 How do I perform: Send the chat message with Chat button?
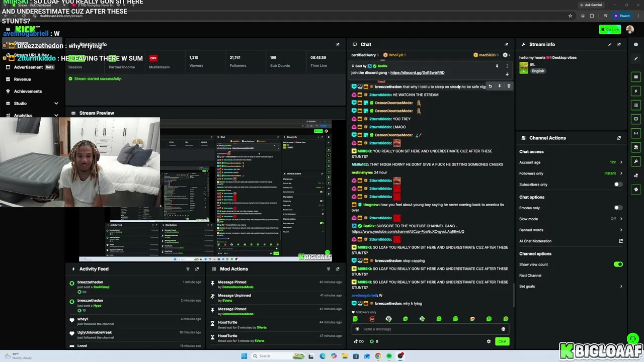tap(502, 341)
